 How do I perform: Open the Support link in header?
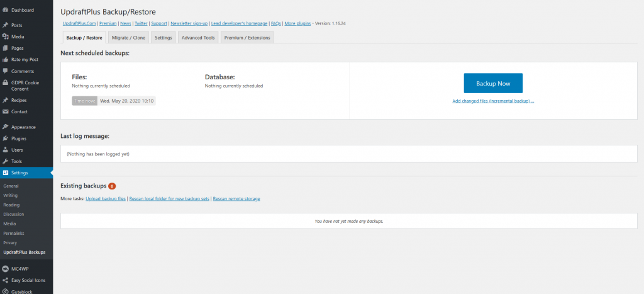click(159, 23)
